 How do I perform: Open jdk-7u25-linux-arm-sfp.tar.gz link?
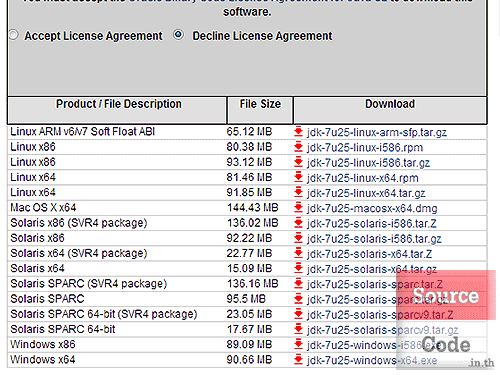click(x=377, y=132)
